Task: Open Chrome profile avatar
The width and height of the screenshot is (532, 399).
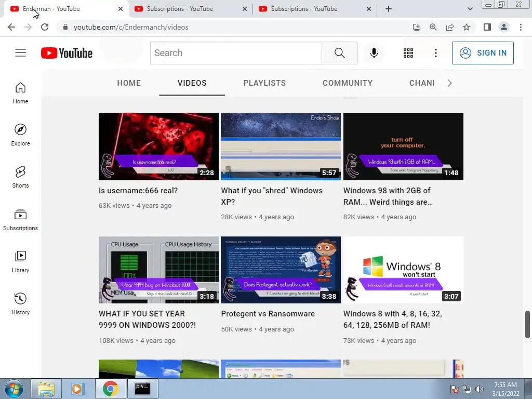Action: (504, 27)
